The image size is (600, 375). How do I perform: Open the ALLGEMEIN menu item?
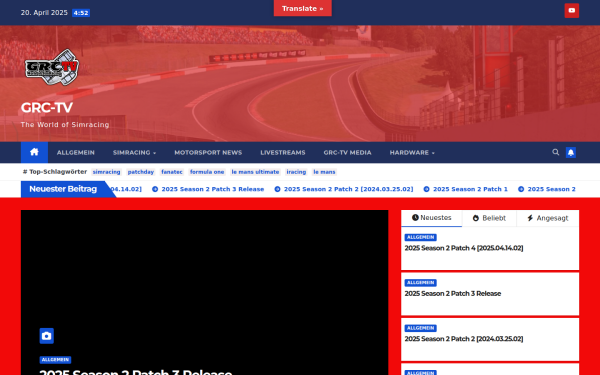click(76, 152)
